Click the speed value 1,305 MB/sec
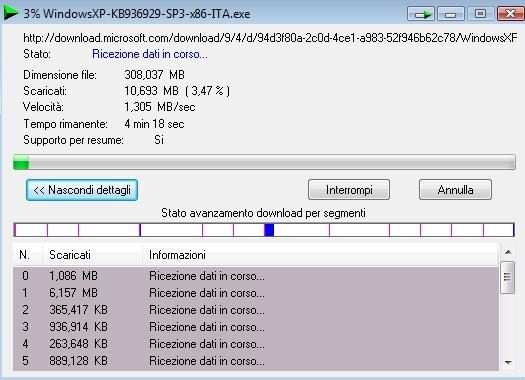The height and width of the screenshot is (380, 525). coord(160,107)
